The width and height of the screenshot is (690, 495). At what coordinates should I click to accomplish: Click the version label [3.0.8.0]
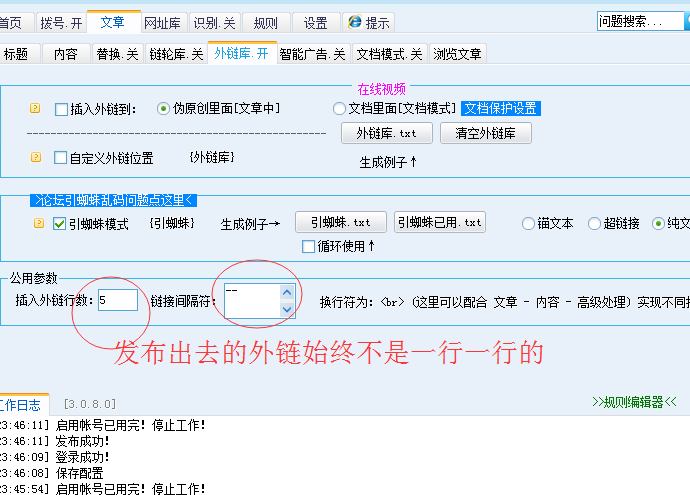coord(90,404)
